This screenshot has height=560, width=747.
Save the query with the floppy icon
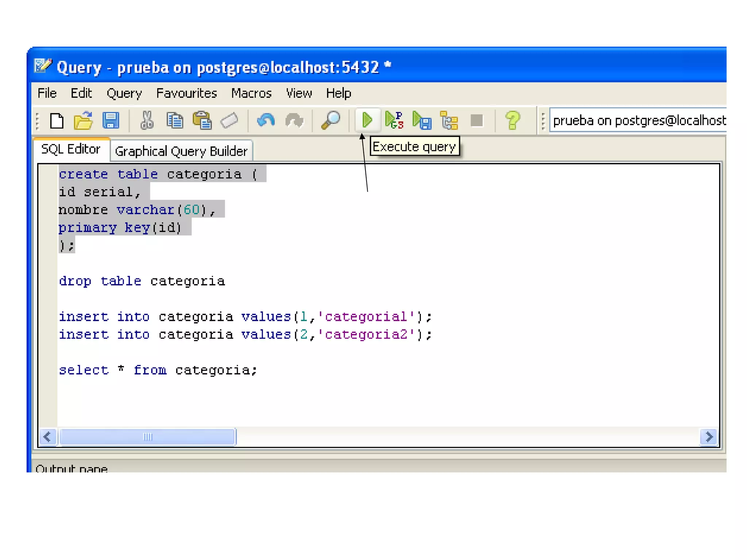111,121
